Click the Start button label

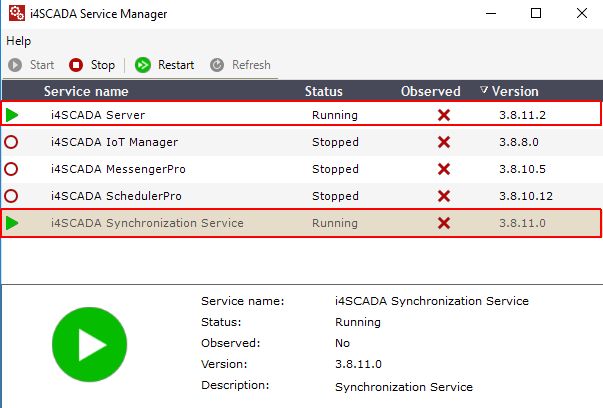point(42,65)
